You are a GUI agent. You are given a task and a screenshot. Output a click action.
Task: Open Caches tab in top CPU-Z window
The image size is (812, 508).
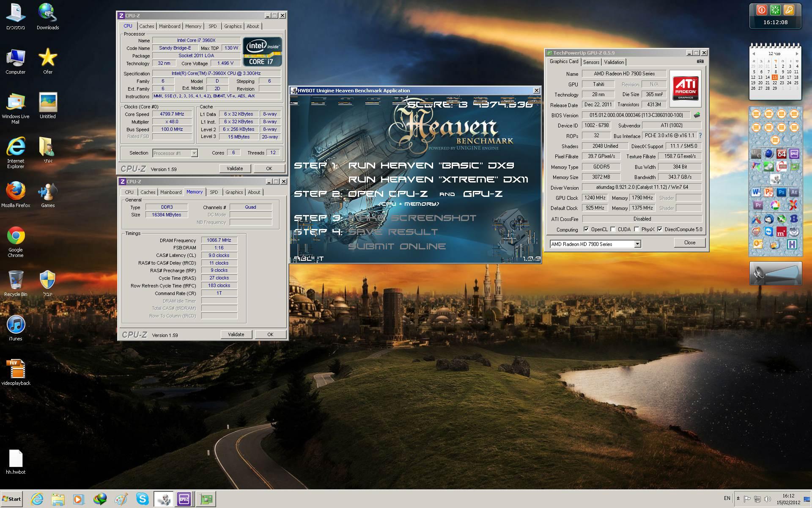(x=147, y=26)
